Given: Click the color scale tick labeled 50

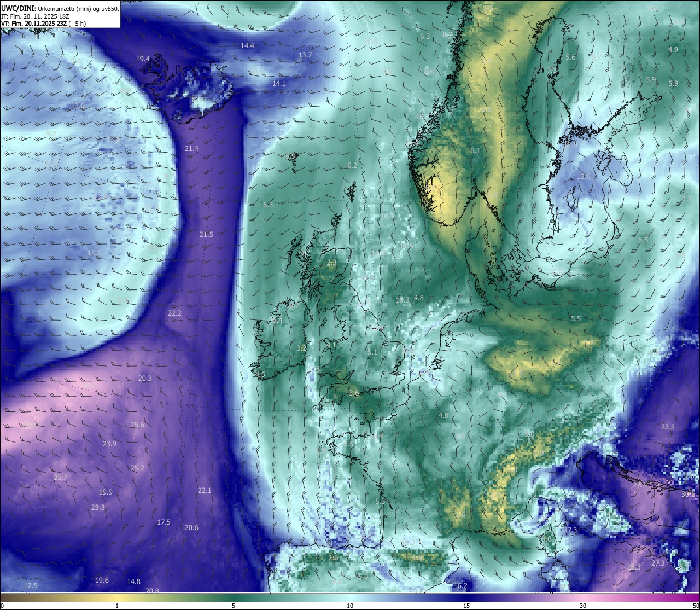Looking at the screenshot, I should (x=695, y=606).
